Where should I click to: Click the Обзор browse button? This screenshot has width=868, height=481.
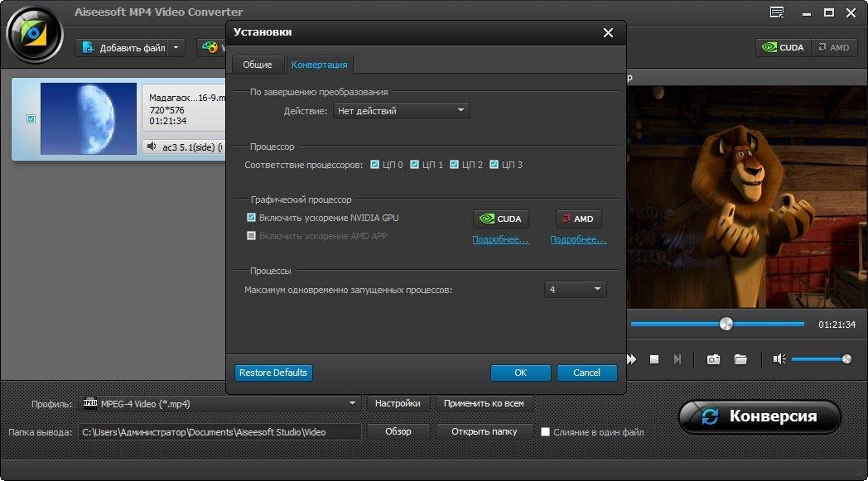(398, 431)
